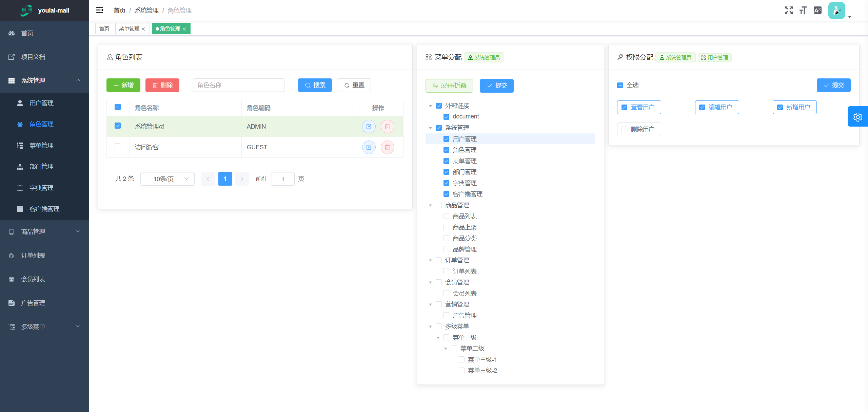The height and width of the screenshot is (412, 868).
Task: Enable the 删除用户 permission checkbox
Action: pyautogui.click(x=624, y=129)
